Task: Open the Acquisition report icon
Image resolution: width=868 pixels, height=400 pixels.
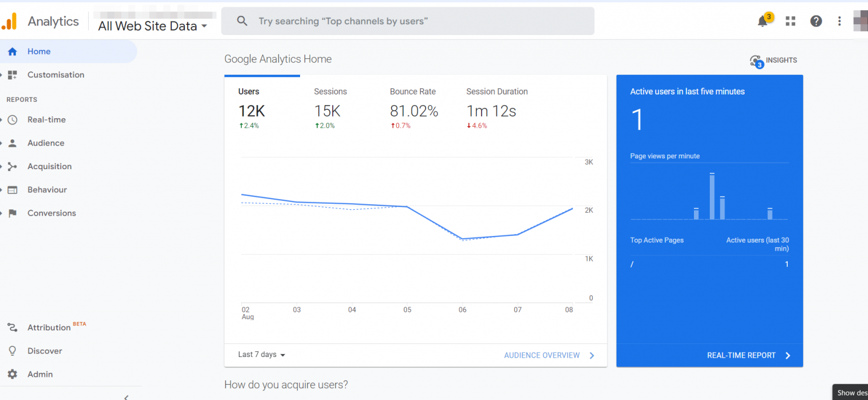Action: (x=12, y=166)
